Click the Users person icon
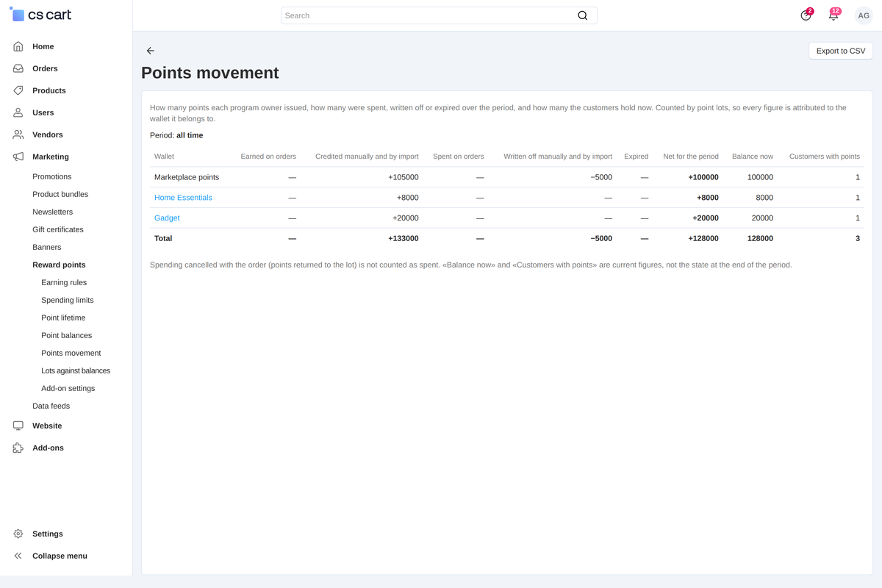 coord(18,112)
